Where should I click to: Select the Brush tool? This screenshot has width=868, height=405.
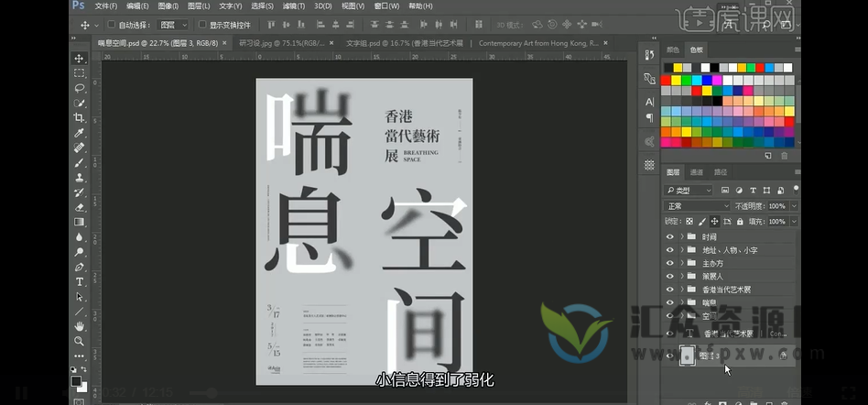click(x=79, y=163)
